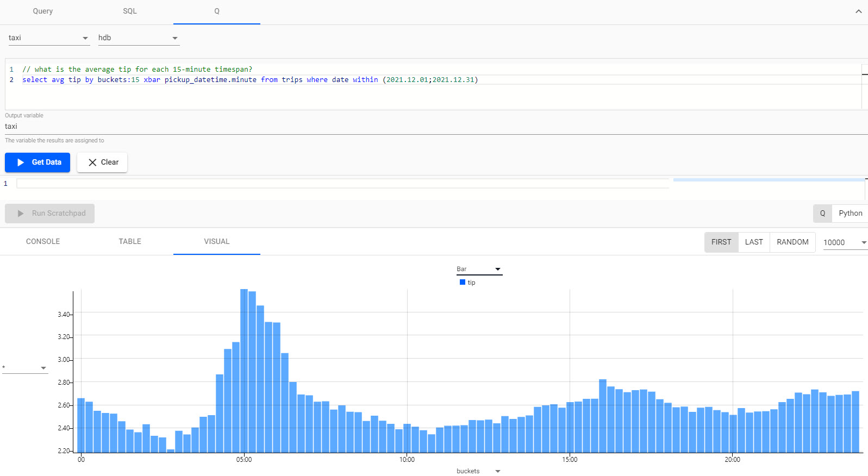Click query editor line 2 select statement
This screenshot has width=868, height=476.
pos(250,80)
